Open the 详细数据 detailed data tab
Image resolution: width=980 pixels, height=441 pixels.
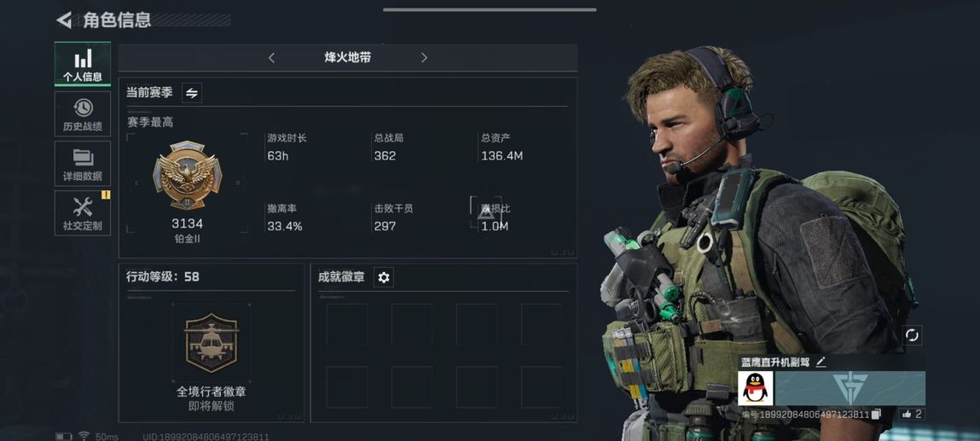coord(83,164)
